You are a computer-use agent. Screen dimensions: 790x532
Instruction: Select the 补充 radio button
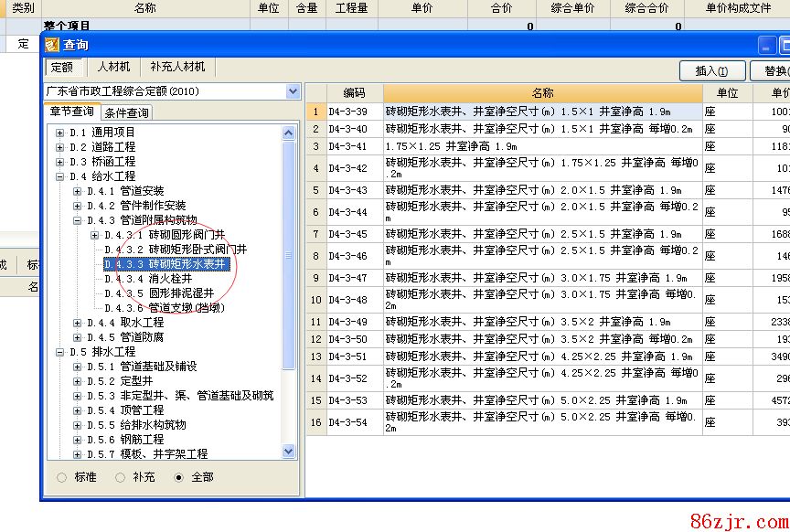click(x=120, y=477)
